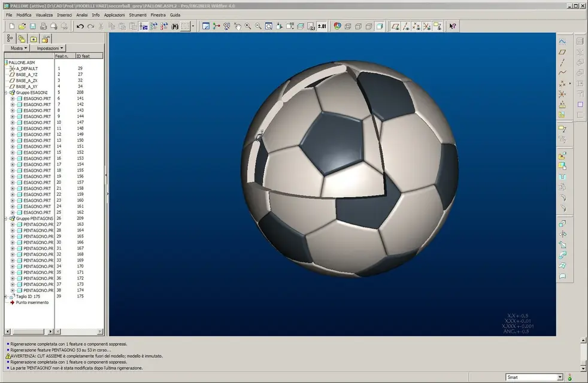
Task: Select the datum curve tool in right toolbar
Action: pos(562,72)
